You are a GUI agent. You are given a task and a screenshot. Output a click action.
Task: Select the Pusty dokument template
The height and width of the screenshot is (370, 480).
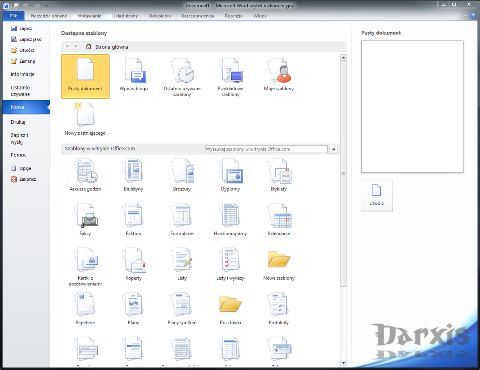point(85,76)
